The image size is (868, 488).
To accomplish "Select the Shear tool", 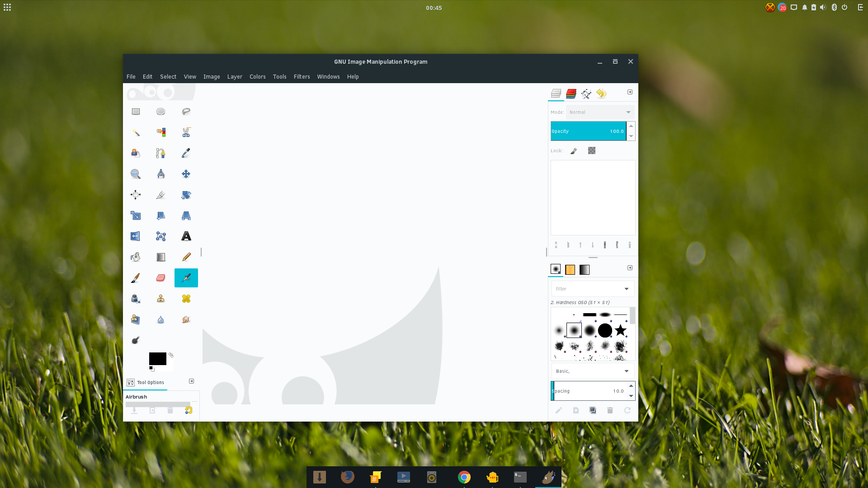I will pos(160,216).
